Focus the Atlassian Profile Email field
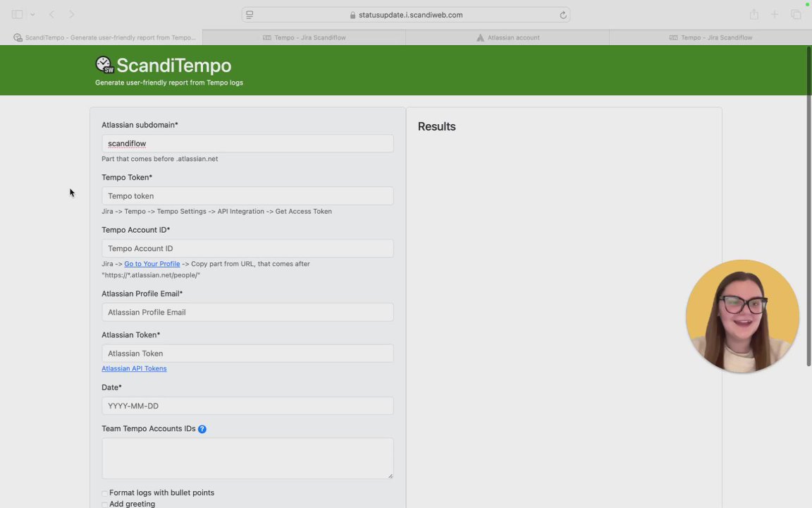 point(247,312)
